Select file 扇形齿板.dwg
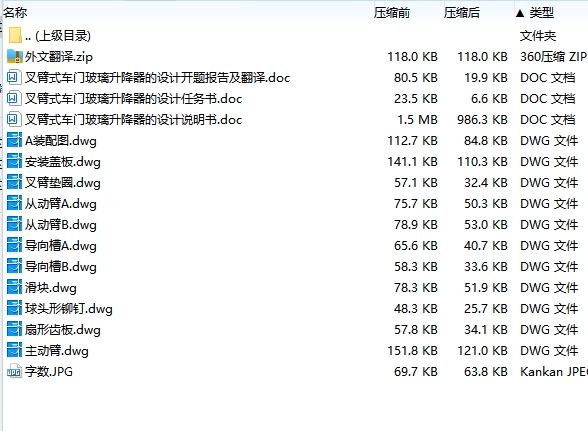The height and width of the screenshot is (431, 588). click(63, 330)
